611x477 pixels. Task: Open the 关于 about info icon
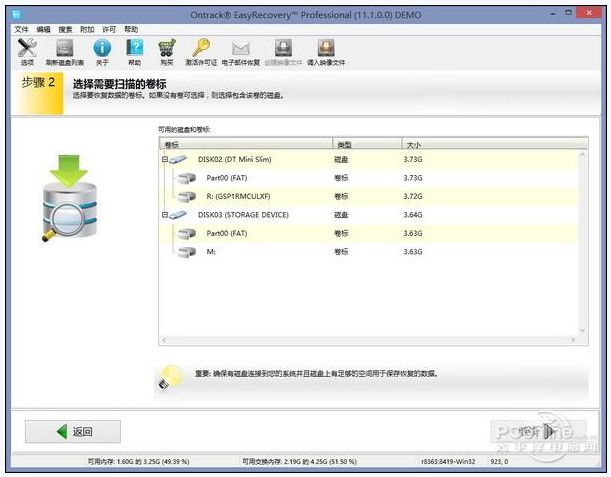click(x=102, y=48)
